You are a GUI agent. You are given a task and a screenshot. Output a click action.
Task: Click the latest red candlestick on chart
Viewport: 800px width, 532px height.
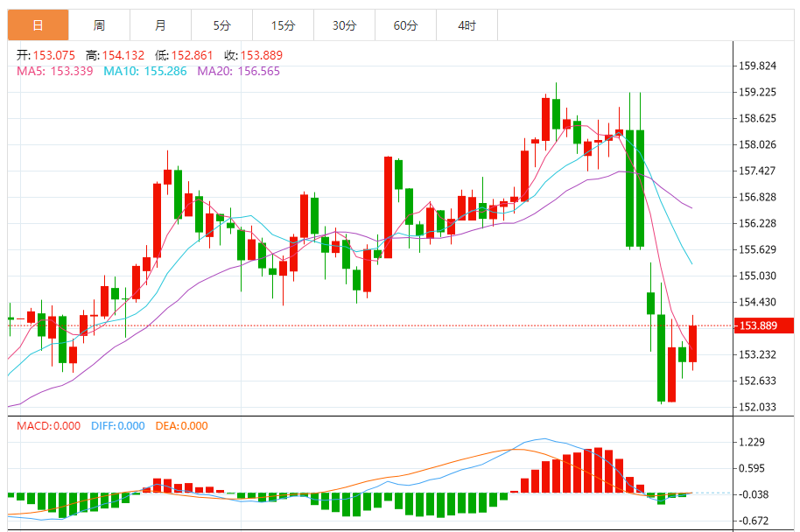tap(692, 343)
